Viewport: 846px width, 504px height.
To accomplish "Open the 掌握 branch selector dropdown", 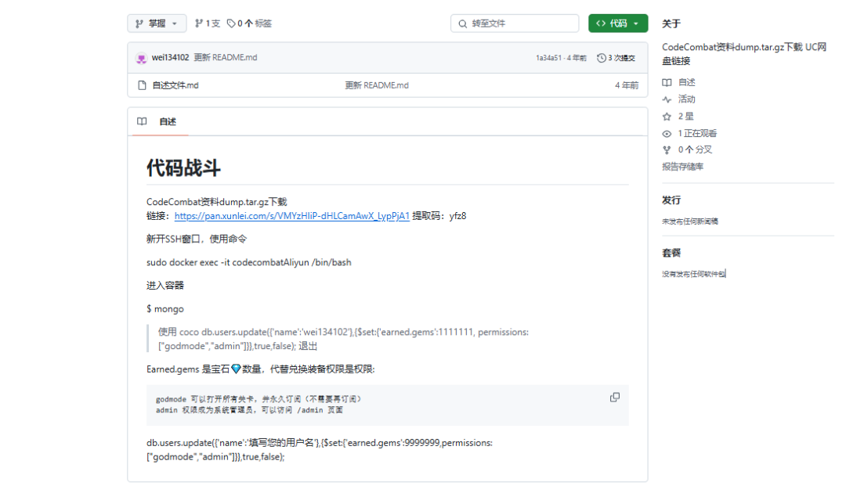I will 157,23.
